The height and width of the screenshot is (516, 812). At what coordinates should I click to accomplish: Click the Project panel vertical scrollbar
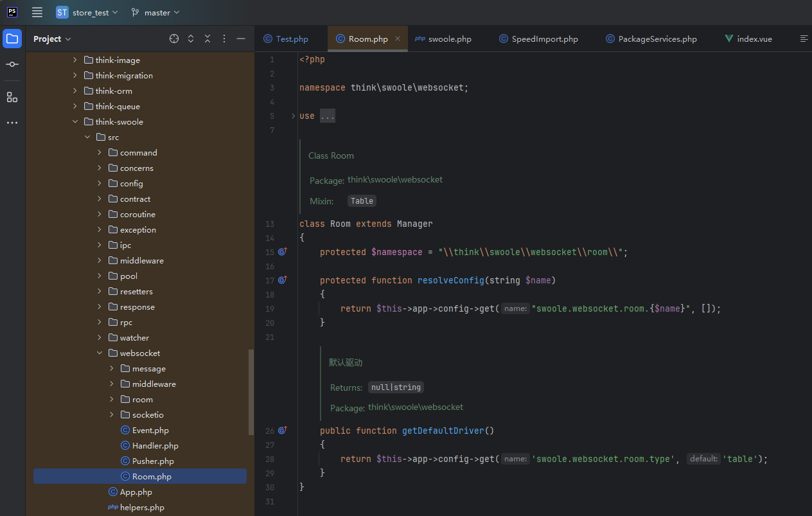251,392
